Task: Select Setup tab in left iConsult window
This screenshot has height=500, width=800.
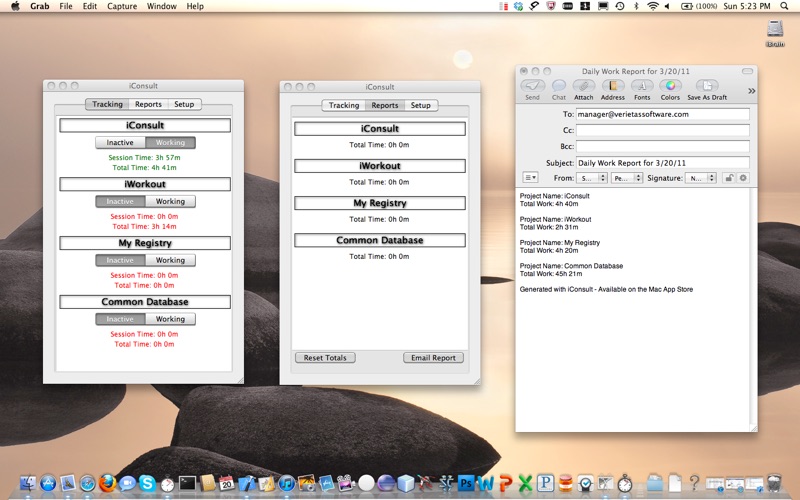Action: point(184,104)
